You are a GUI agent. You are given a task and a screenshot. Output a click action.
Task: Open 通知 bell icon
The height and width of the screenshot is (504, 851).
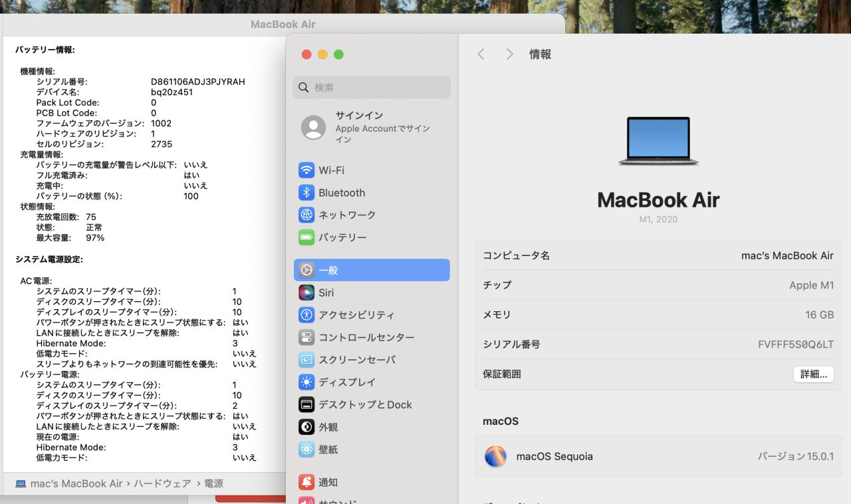(306, 482)
